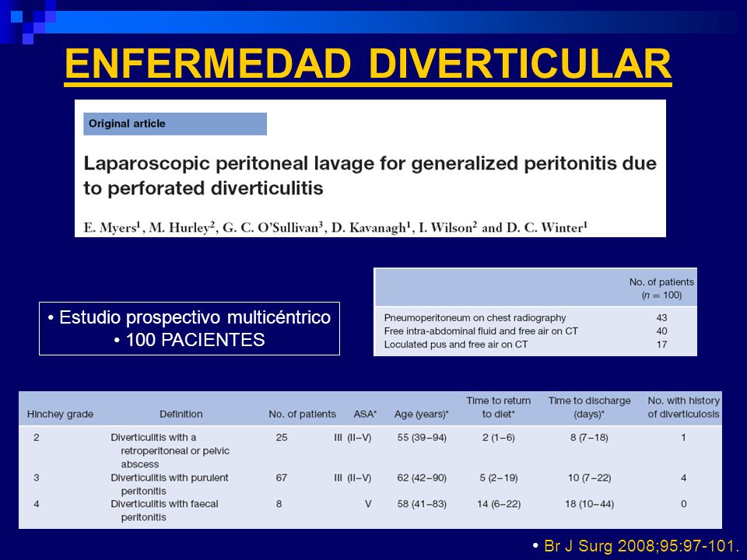
Task: Click diet time '5 (2–19)'
Action: pos(498,478)
